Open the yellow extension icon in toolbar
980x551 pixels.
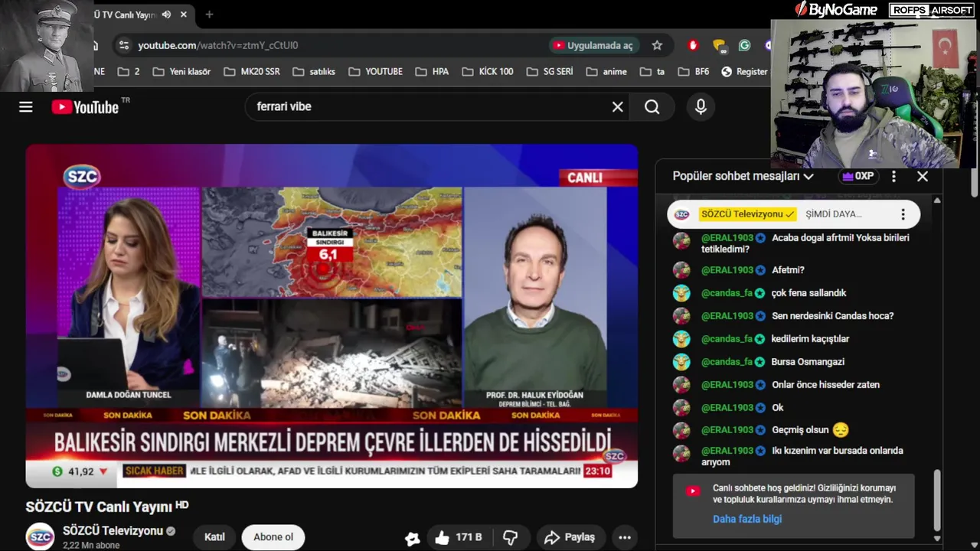(719, 45)
